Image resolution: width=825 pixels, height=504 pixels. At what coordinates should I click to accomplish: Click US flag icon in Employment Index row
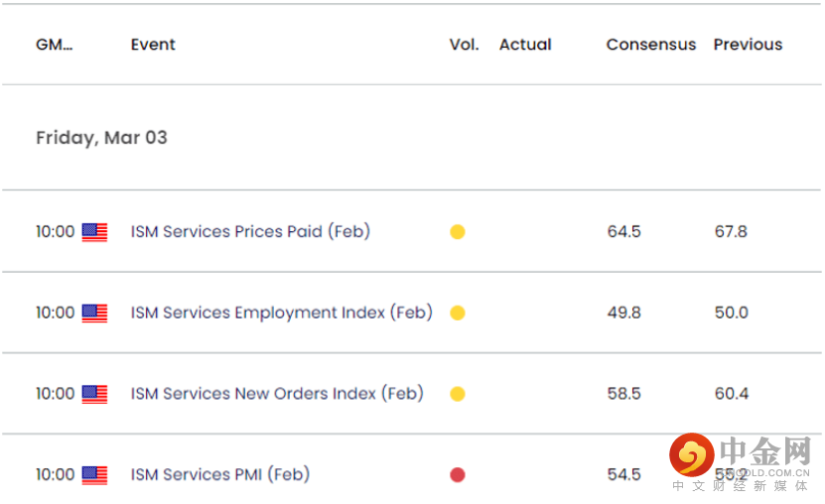(x=94, y=314)
